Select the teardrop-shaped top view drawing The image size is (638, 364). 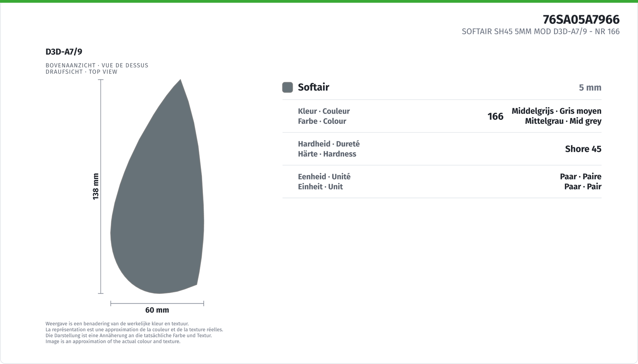[158, 186]
